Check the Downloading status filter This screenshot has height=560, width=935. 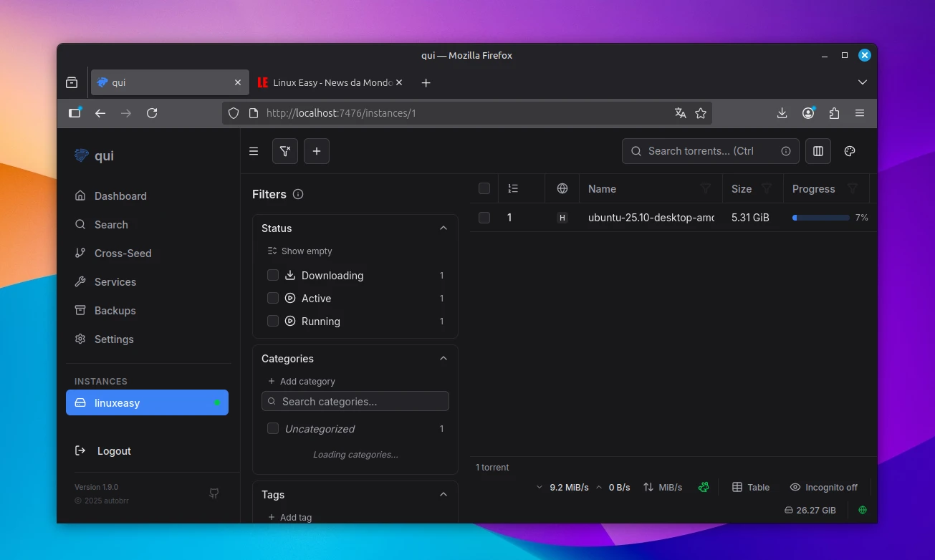coord(273,276)
